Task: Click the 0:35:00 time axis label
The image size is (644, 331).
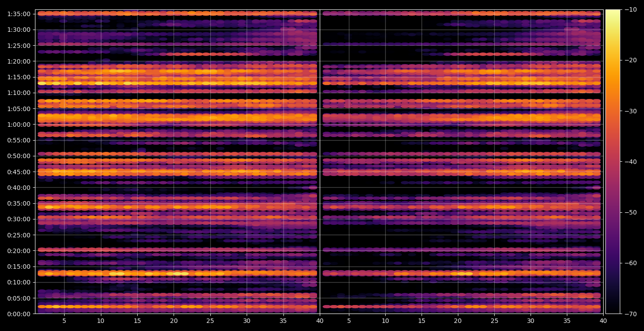Action: pyautogui.click(x=19, y=203)
